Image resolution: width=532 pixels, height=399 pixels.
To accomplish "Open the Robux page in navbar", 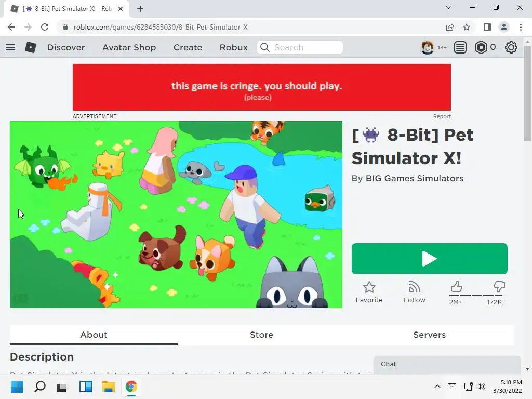I will [x=233, y=47].
